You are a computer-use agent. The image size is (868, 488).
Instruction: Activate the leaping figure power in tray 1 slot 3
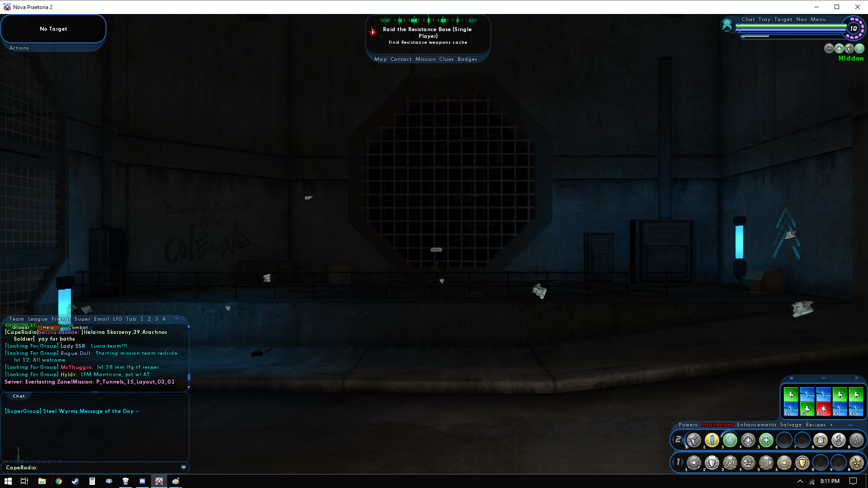point(730,463)
